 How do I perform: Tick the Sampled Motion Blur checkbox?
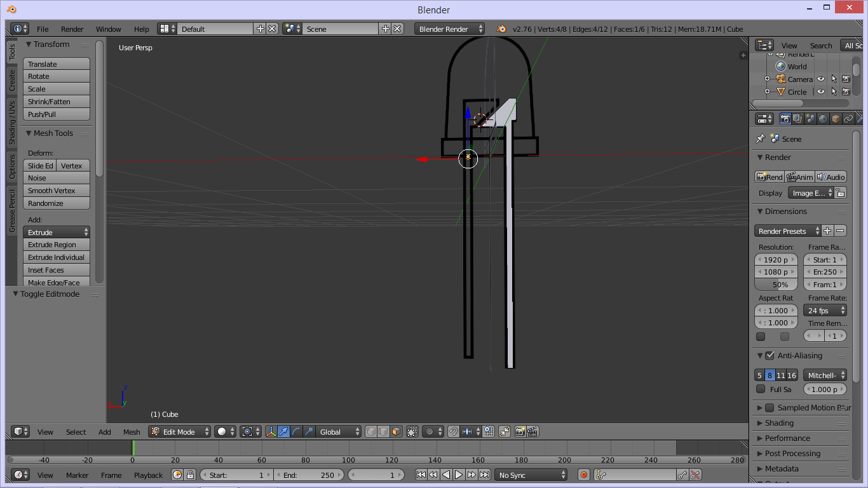tap(770, 407)
